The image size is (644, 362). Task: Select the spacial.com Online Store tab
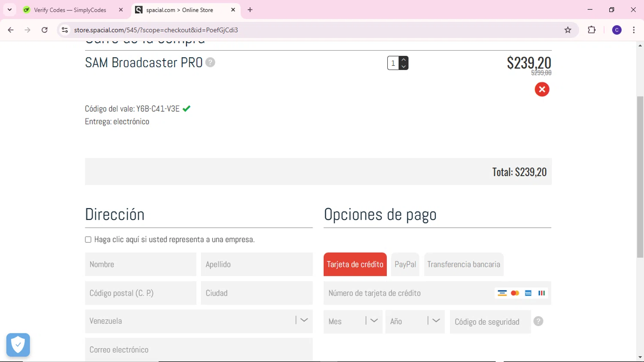point(179,10)
